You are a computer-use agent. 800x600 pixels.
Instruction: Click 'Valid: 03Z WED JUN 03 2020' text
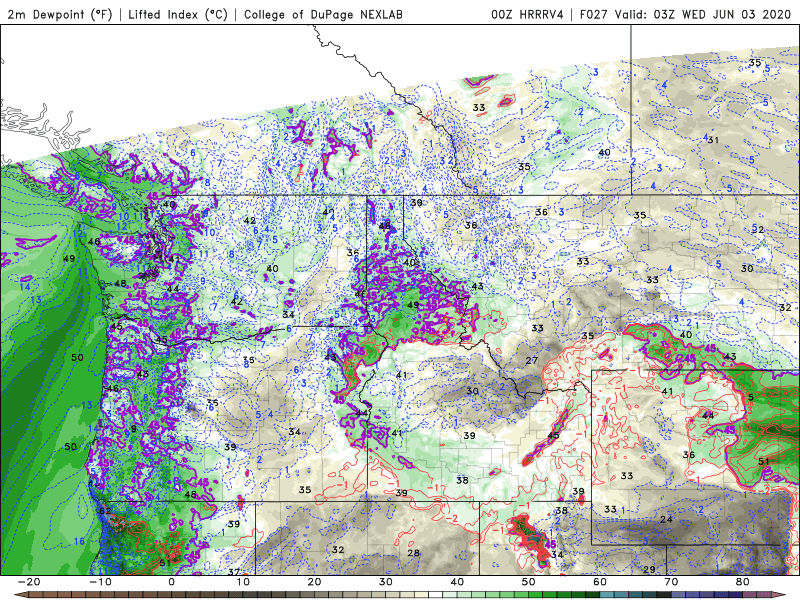coord(704,14)
